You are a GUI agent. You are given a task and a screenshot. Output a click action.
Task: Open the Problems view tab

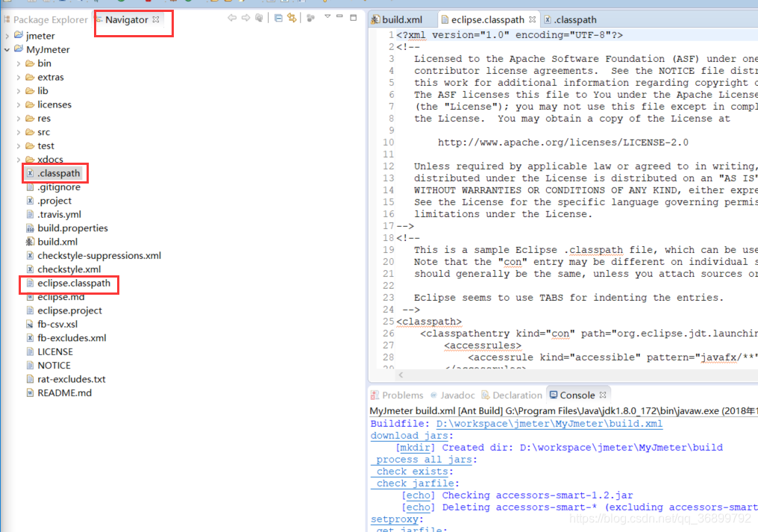(397, 395)
